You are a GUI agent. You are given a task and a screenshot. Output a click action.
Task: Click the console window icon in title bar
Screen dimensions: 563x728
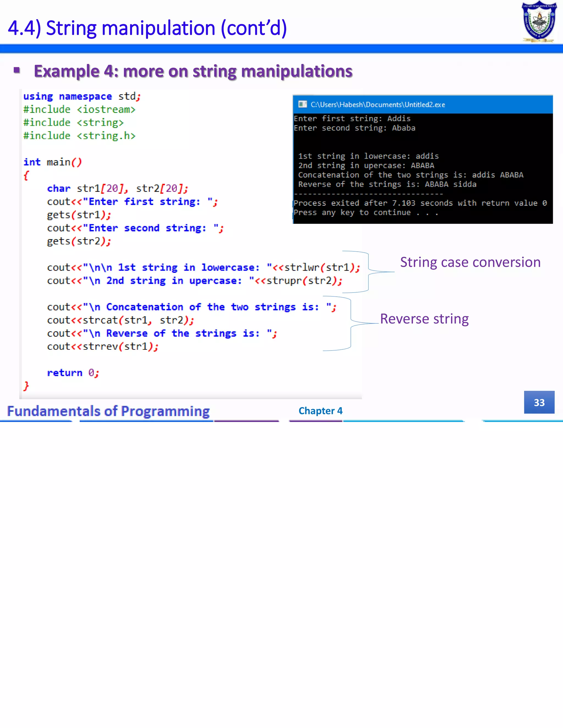(302, 104)
